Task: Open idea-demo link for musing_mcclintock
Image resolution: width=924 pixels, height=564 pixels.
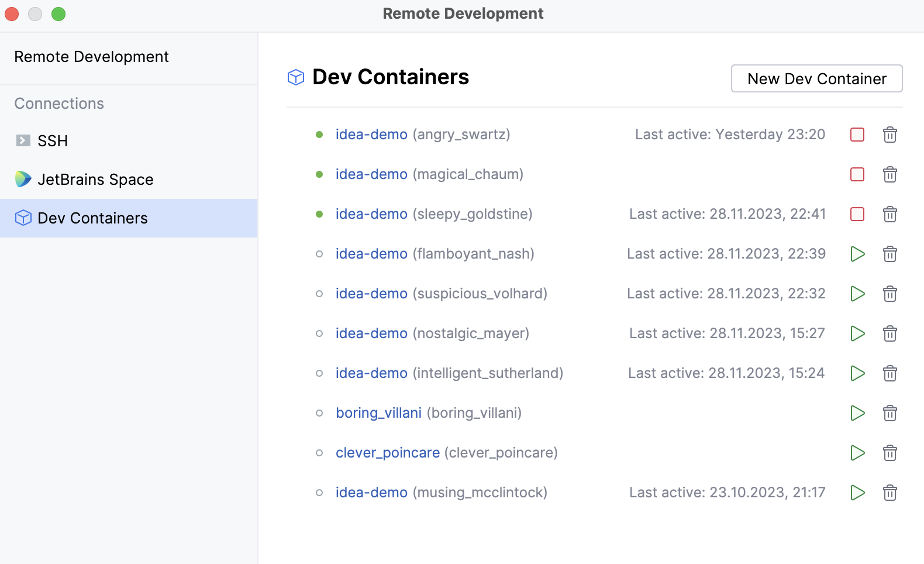Action: click(x=371, y=493)
